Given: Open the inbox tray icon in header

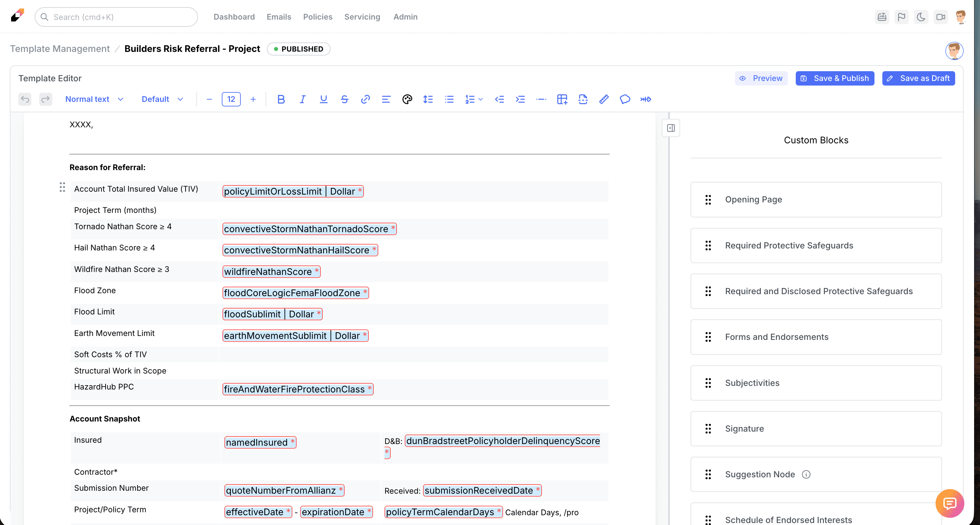Looking at the screenshot, I should 882,17.
